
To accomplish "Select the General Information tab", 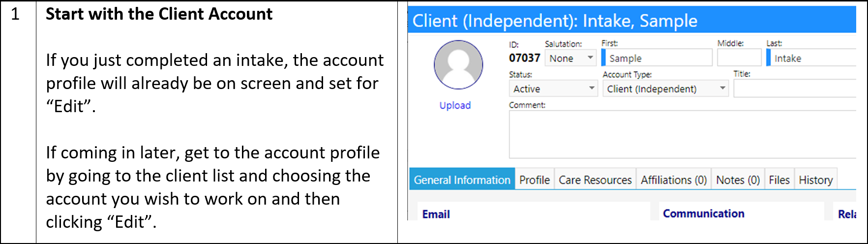I will point(462,180).
